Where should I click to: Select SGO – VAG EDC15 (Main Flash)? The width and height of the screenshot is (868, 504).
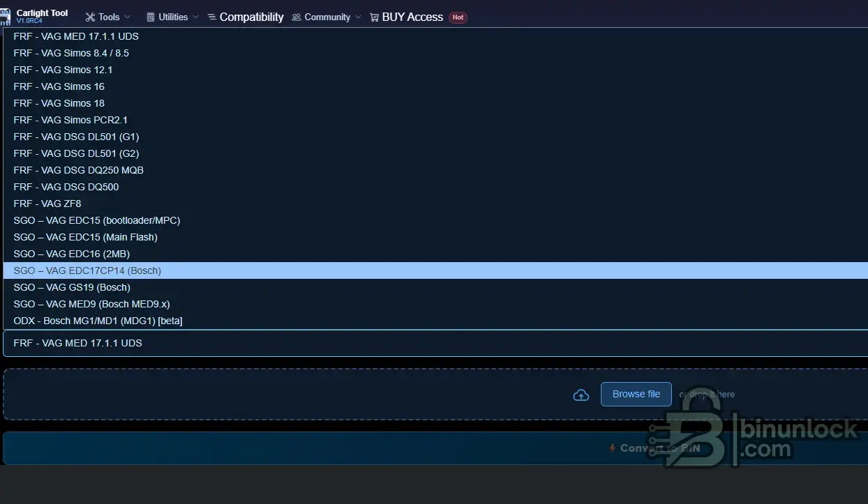pos(435,237)
